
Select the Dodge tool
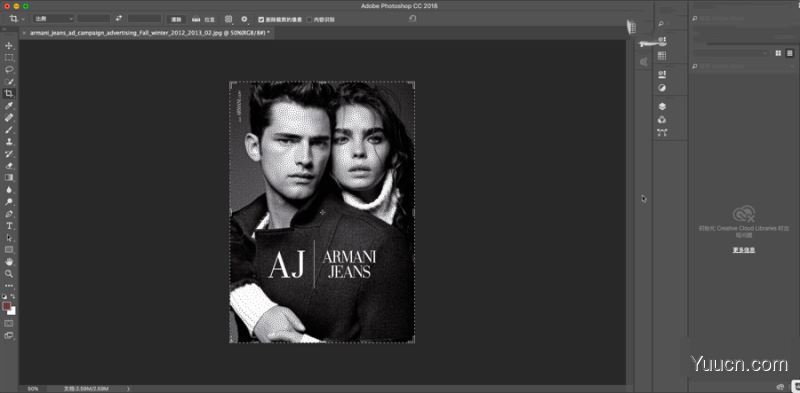pyautogui.click(x=9, y=202)
